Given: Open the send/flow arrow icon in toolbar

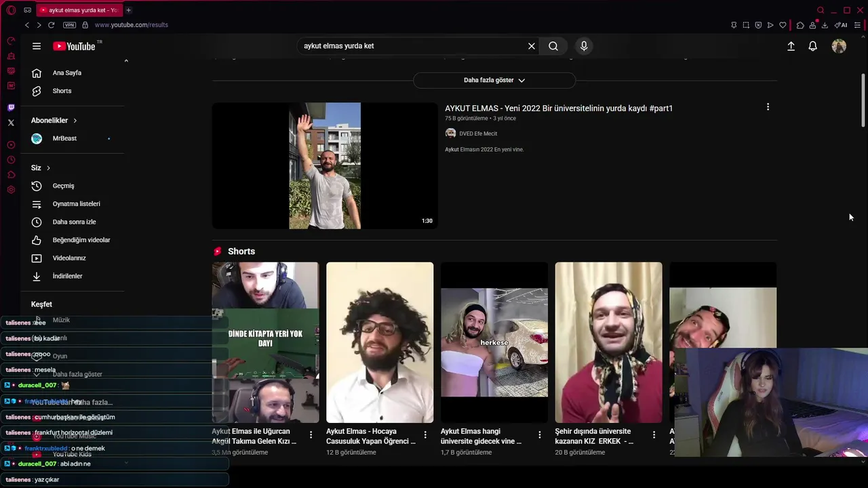Looking at the screenshot, I should point(770,25).
